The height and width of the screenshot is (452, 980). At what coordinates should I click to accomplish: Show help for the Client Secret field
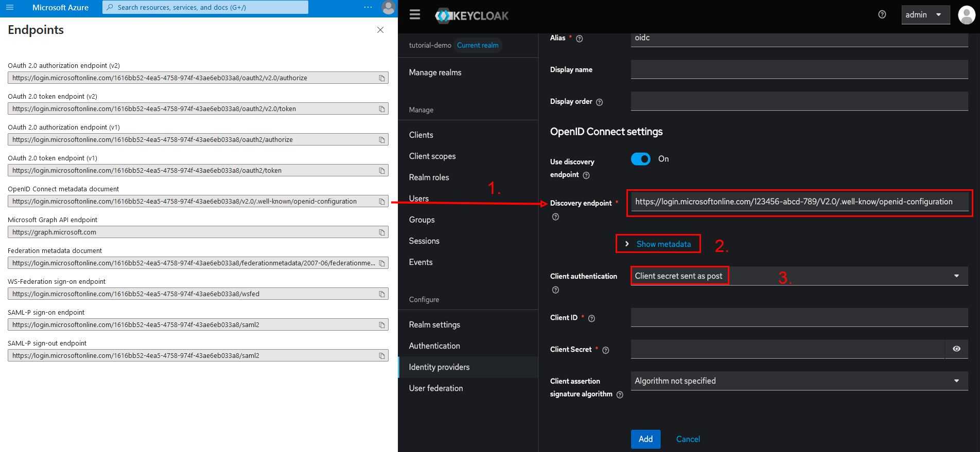click(x=606, y=350)
